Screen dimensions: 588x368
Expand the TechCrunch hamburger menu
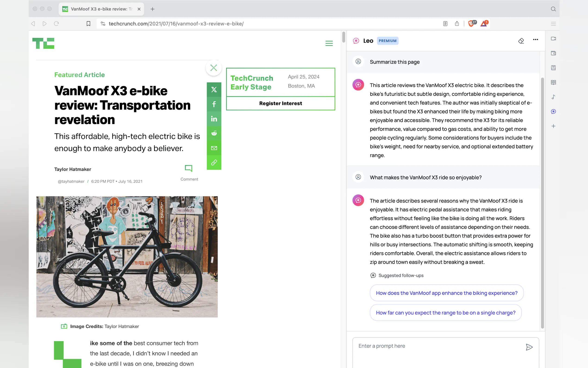point(329,43)
